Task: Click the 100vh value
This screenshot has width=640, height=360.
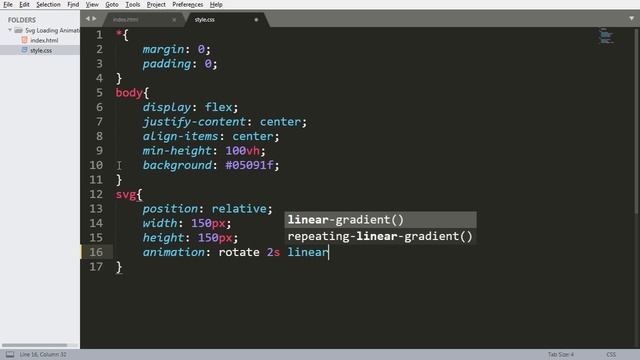Action: [x=242, y=151]
